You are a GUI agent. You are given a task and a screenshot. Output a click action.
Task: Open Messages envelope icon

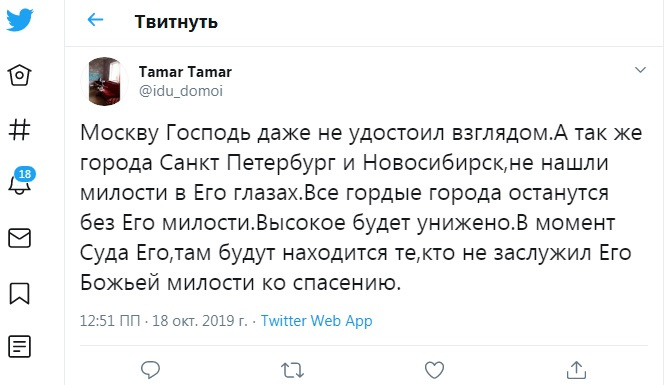click(x=20, y=238)
